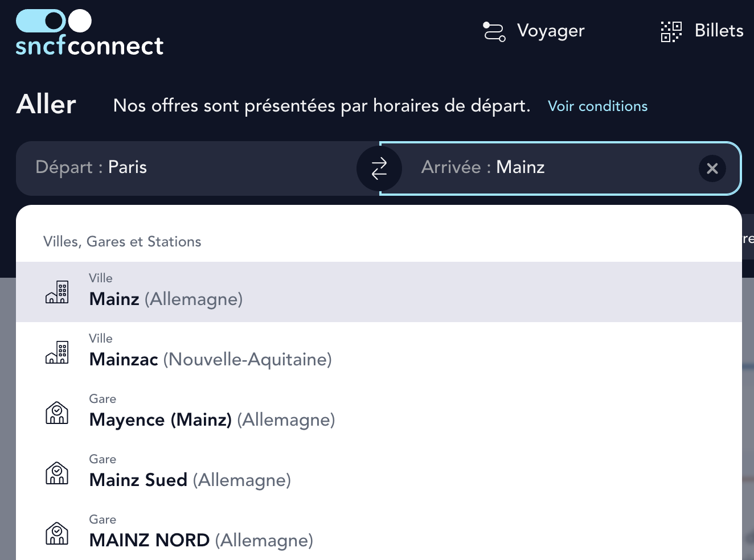This screenshot has width=754, height=560.
Task: Focus the Arrivée Mainz input field
Action: [547, 168]
